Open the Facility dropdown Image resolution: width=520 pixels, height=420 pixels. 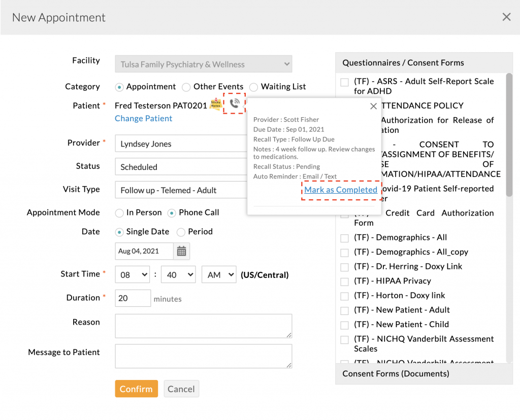(x=203, y=64)
